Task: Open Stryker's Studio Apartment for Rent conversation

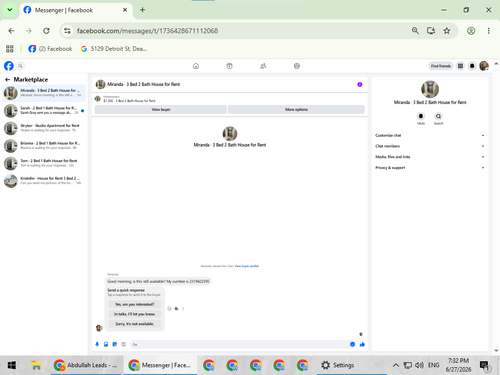Action: coord(44,128)
